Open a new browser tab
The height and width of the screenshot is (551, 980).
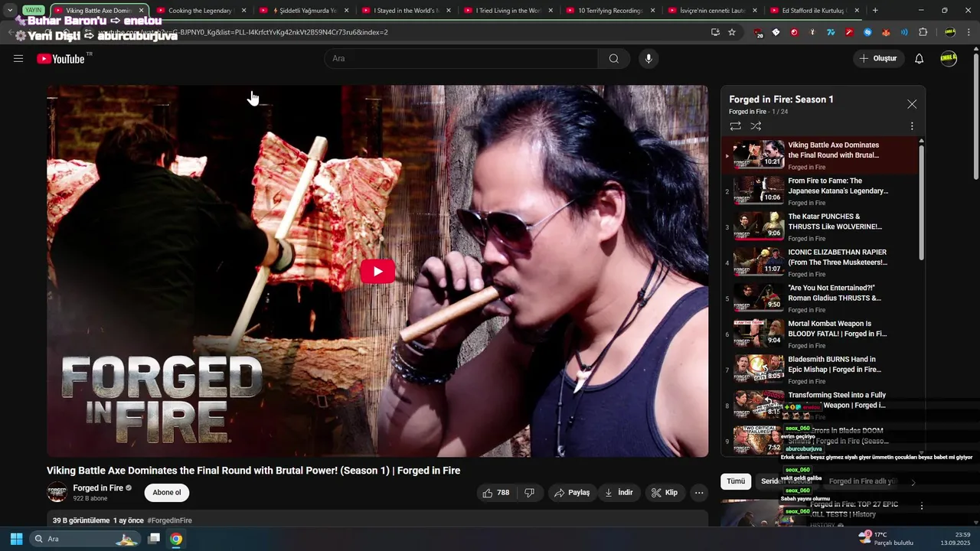pos(875,11)
